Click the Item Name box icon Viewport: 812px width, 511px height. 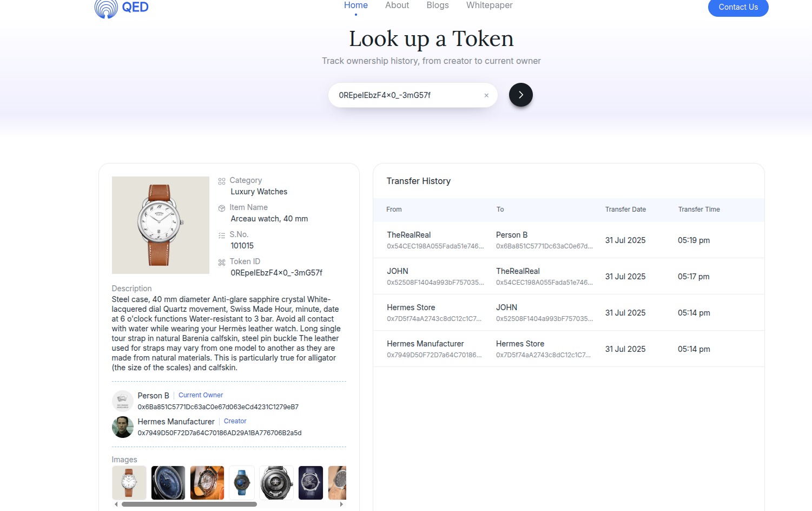point(222,208)
